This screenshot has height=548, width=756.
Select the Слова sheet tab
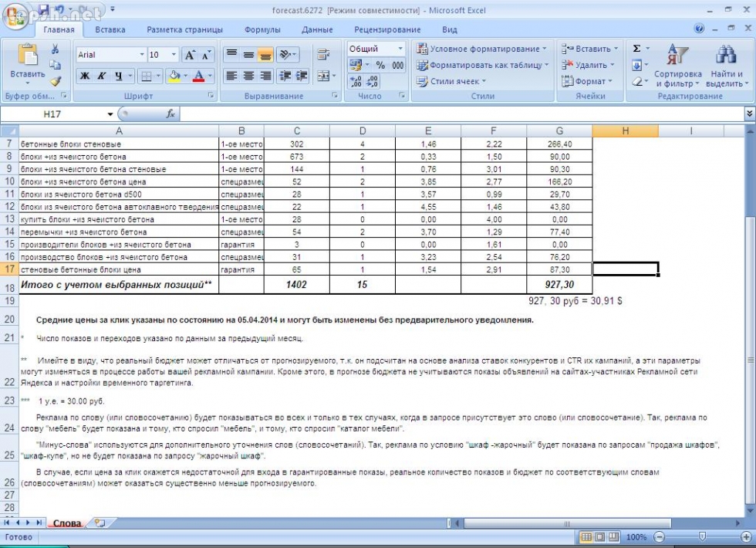(66, 523)
